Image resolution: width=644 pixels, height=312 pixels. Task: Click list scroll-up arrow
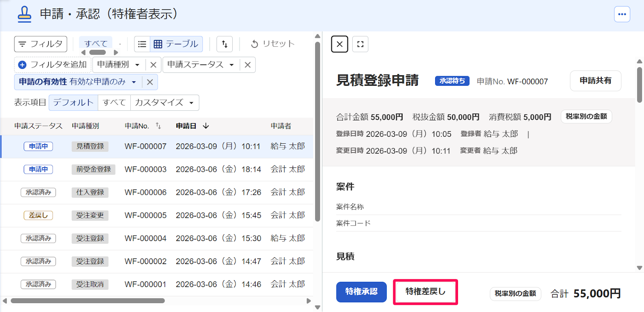pos(318,37)
